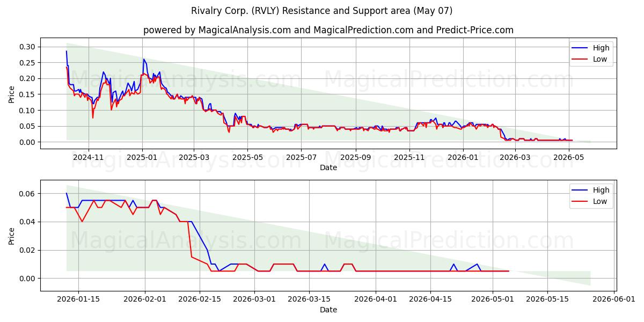The width and height of the screenshot is (644, 322).
Task: Click the '2026-06-01' x-axis label in the bottom chart
Action: pos(614,299)
